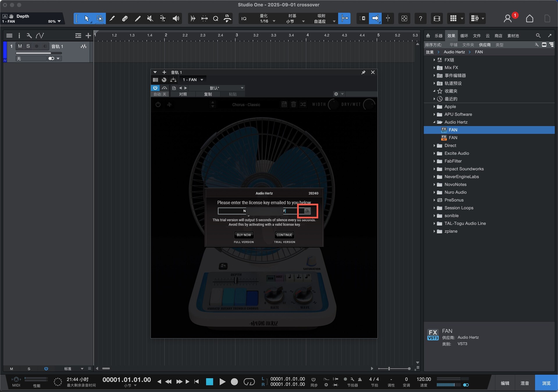Image resolution: width=558 pixels, height=392 pixels.
Task: Switch to the 乐器 browser tab
Action: [x=438, y=36]
